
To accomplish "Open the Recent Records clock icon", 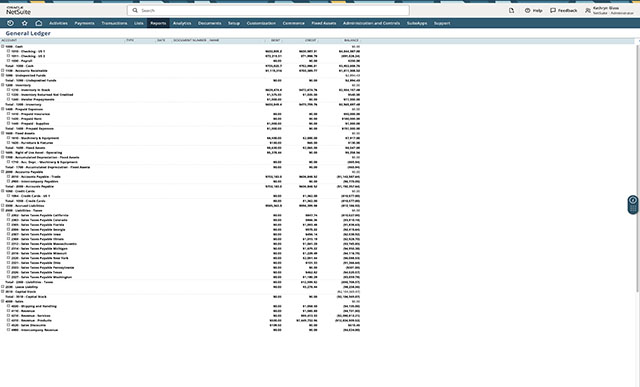I will click(x=10, y=23).
